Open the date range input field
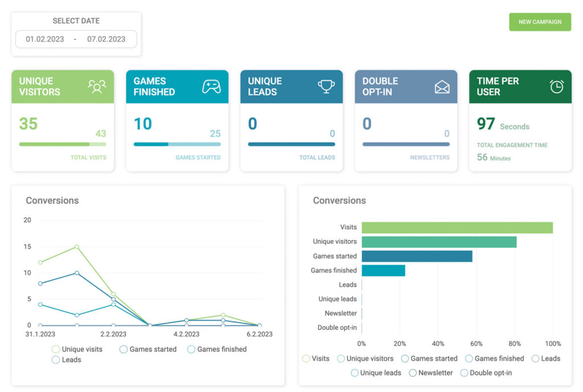This screenshot has height=392, width=583. pos(76,39)
